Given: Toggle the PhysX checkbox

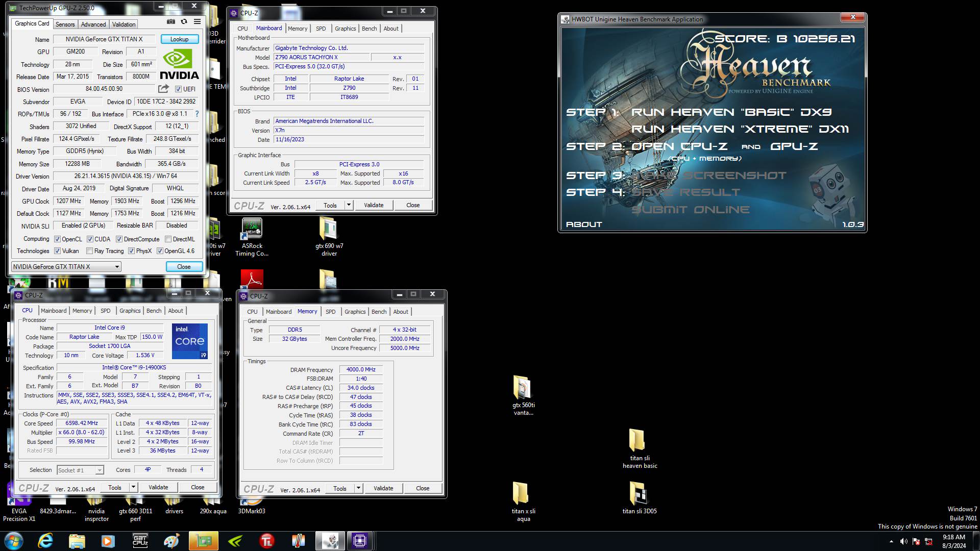Looking at the screenshot, I should point(131,251).
